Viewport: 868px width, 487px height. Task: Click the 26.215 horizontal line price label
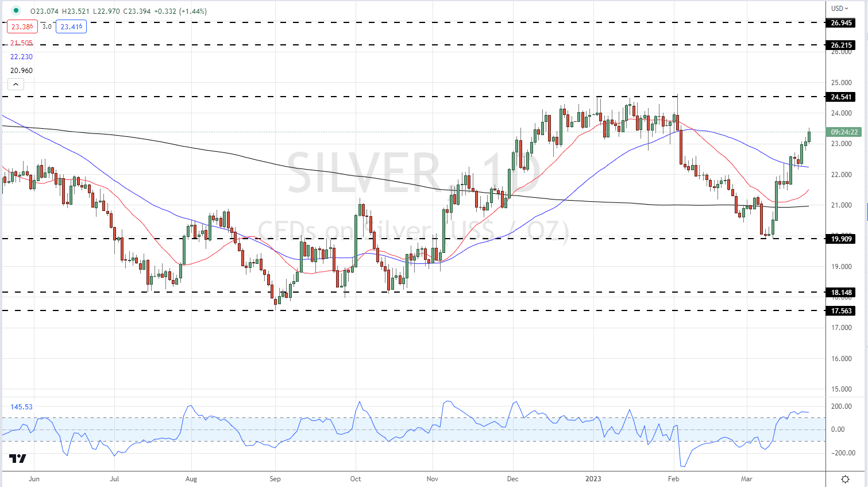(x=842, y=45)
